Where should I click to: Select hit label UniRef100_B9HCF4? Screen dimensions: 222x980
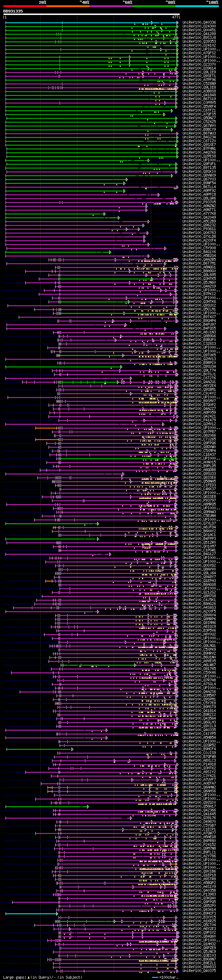199,749
